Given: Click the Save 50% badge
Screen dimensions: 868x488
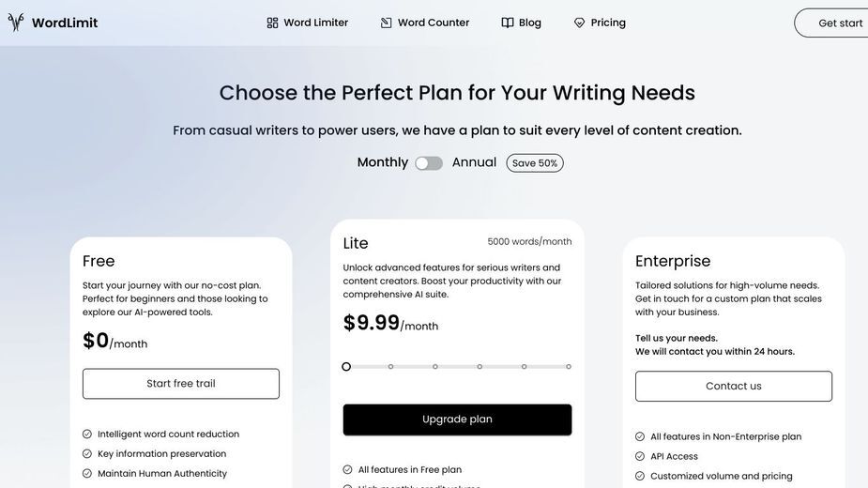Looking at the screenshot, I should [535, 163].
